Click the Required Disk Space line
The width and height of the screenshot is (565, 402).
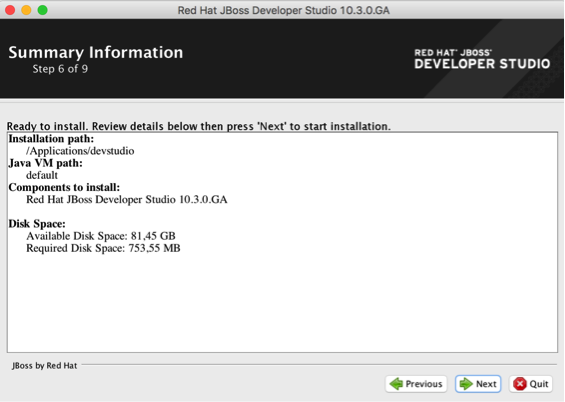(x=103, y=248)
